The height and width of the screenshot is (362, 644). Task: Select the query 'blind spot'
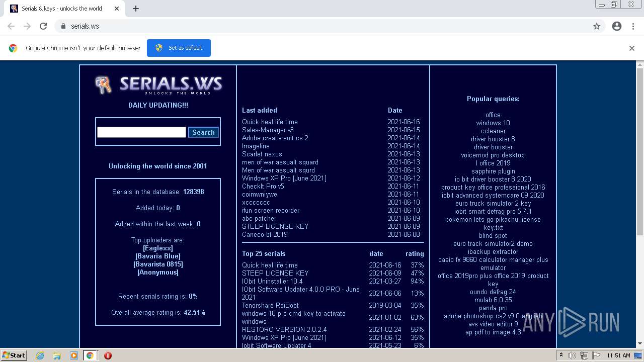493,235
